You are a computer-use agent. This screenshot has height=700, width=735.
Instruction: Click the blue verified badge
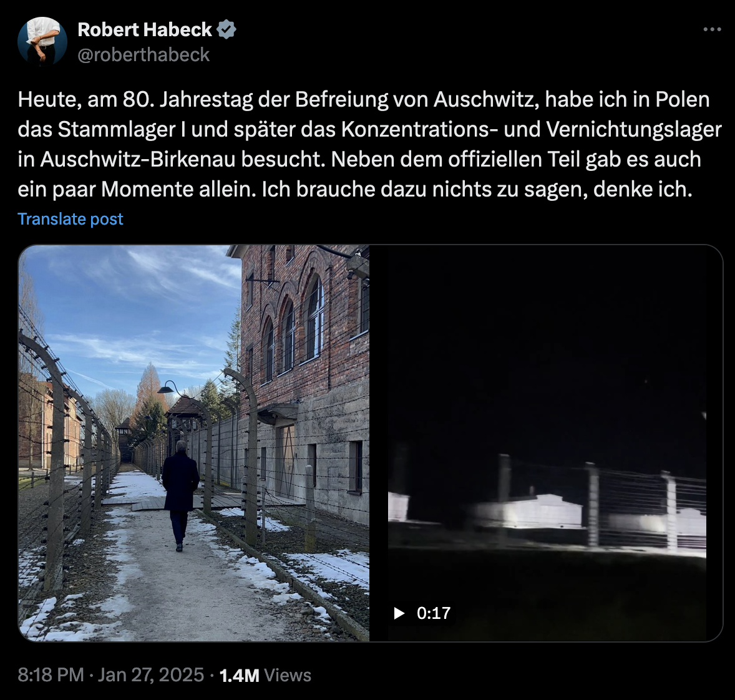[226, 29]
